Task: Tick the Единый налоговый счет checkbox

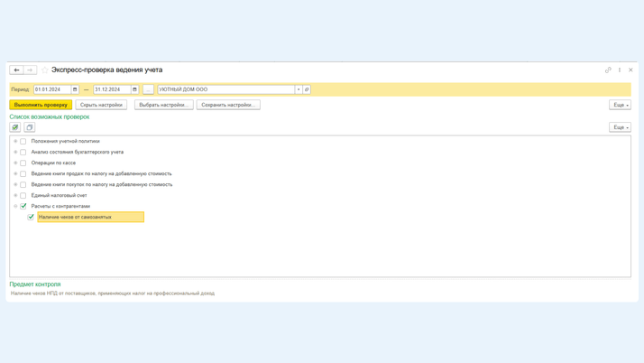Action: pos(23,195)
